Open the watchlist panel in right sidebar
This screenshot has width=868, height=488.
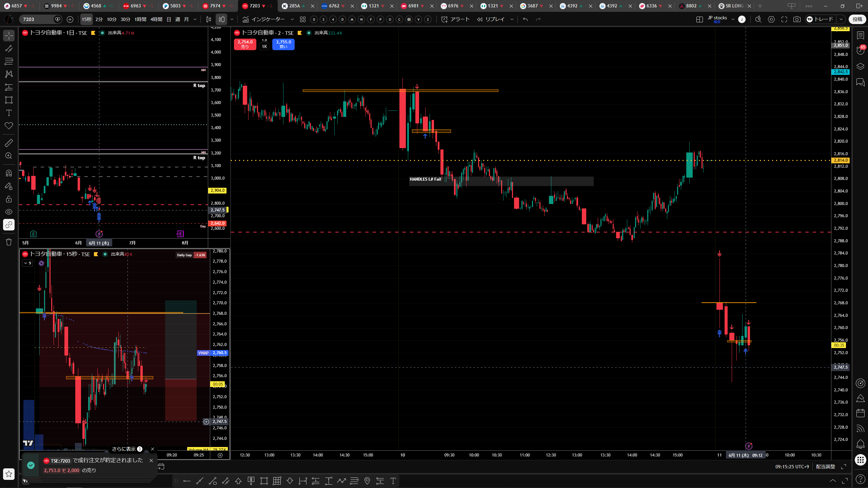(x=860, y=35)
